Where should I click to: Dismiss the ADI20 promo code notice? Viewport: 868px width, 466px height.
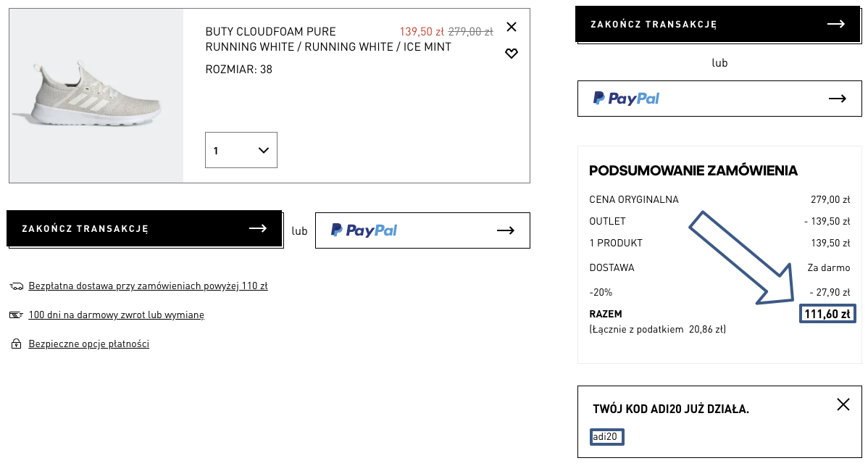(x=843, y=404)
